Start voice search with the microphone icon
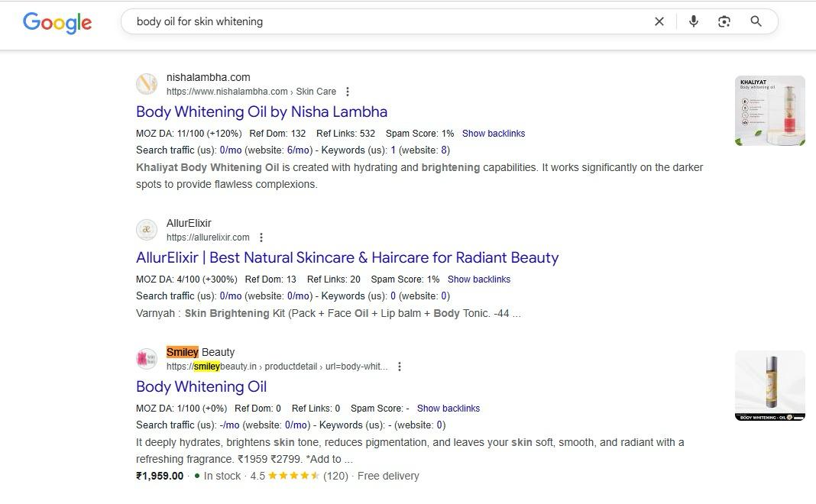This screenshot has width=816, height=504. 693,21
